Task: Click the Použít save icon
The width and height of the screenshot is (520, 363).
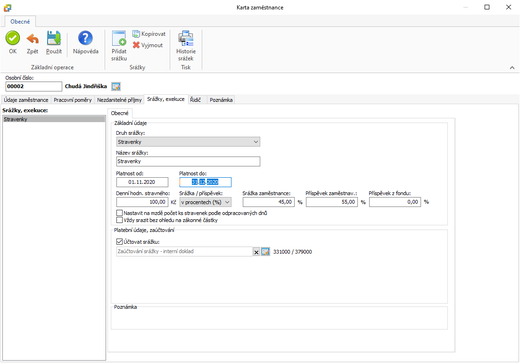Action: pyautogui.click(x=54, y=38)
